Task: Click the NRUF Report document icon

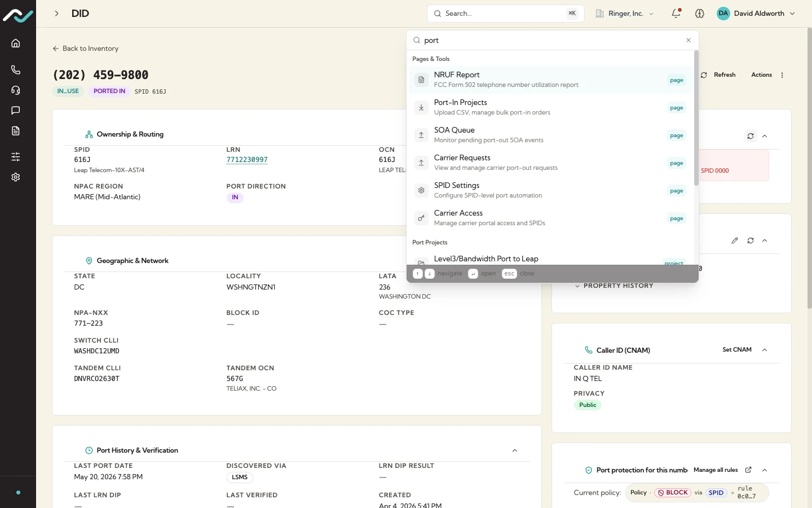Action: (421, 80)
